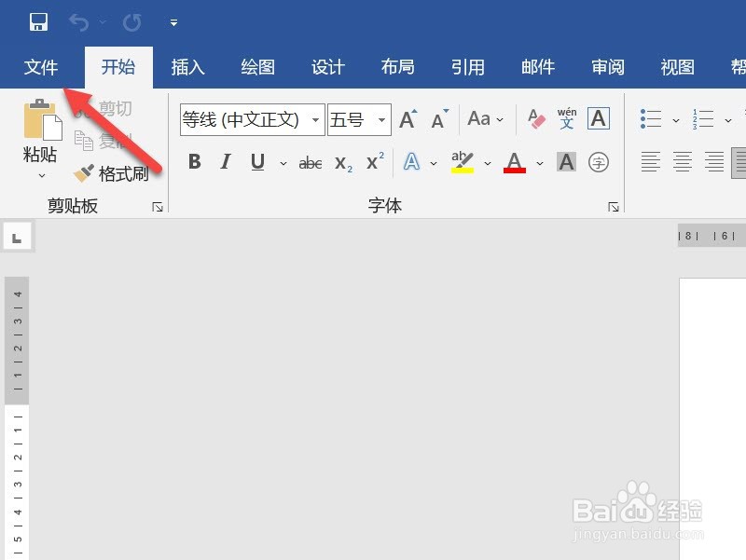
Task: Click the Enclose Characters 字 icon
Action: 599,162
